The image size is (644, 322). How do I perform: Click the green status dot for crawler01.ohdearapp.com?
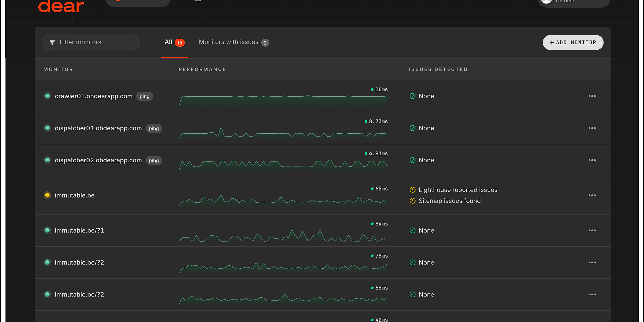(x=47, y=96)
